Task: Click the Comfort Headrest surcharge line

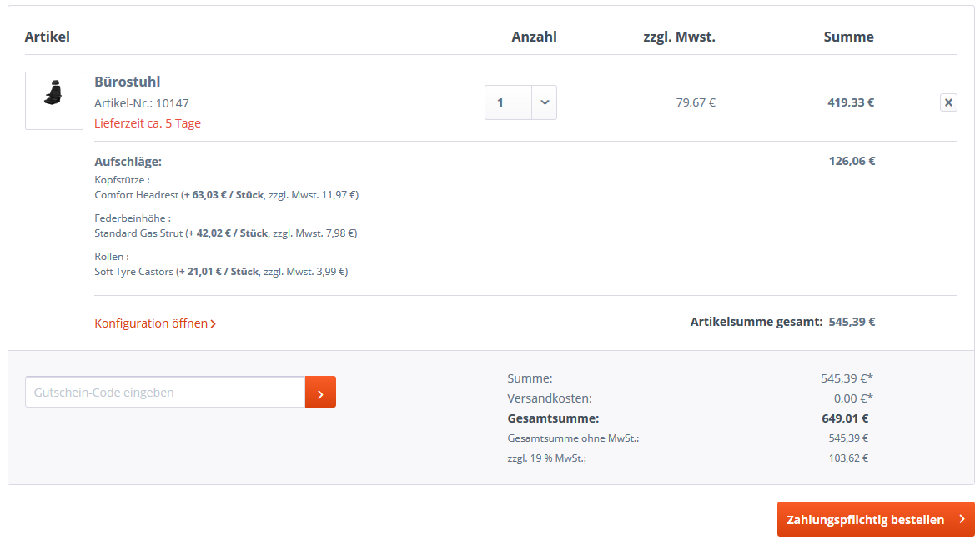Action: click(x=227, y=195)
